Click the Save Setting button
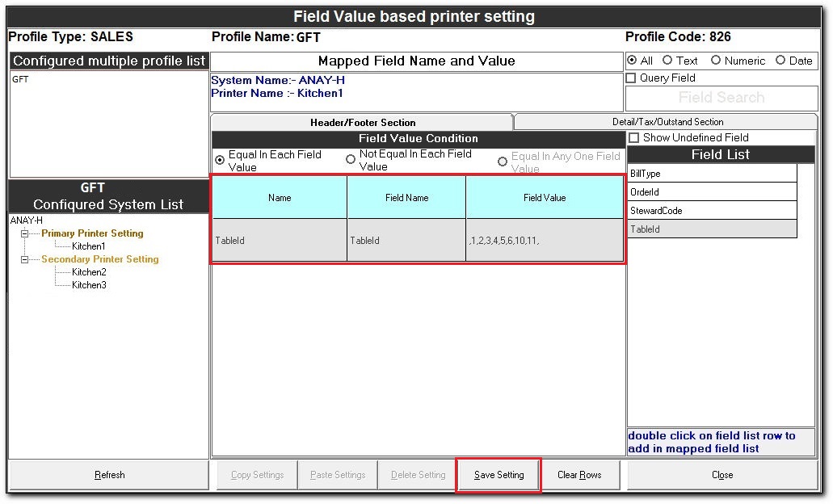 coord(499,475)
